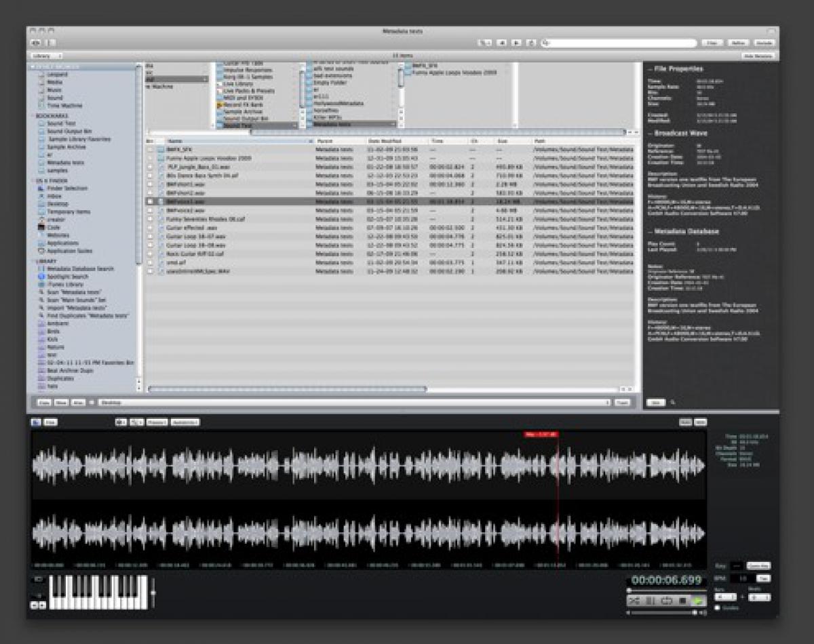This screenshot has height=644, width=814.
Task: Open Duplicates set in library
Action: coord(61,378)
